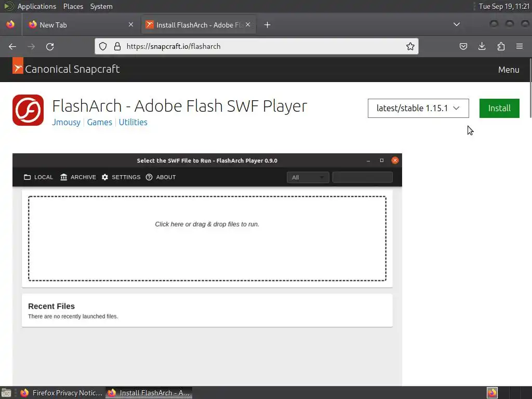Save page to Pocket
The width and height of the screenshot is (532, 399).
coord(463,46)
